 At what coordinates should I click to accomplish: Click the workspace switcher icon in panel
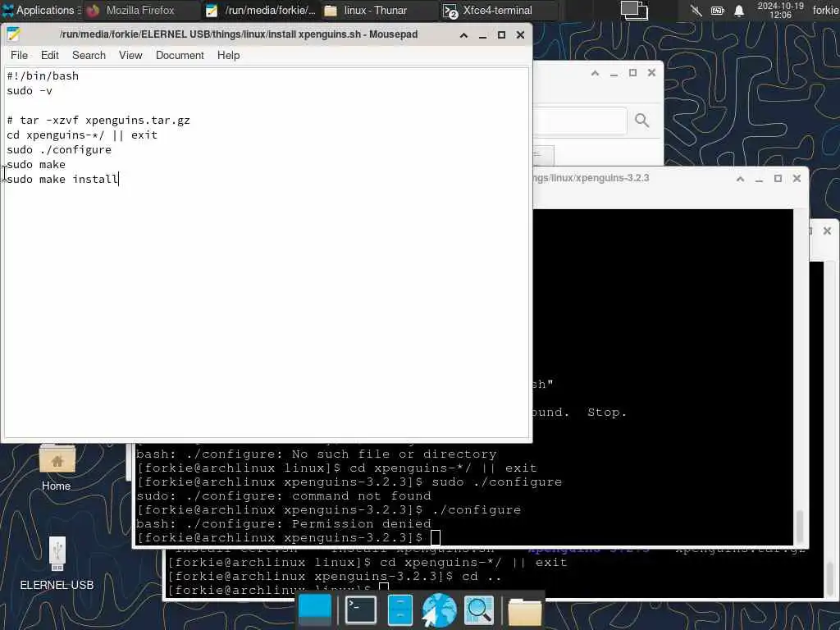click(x=634, y=10)
